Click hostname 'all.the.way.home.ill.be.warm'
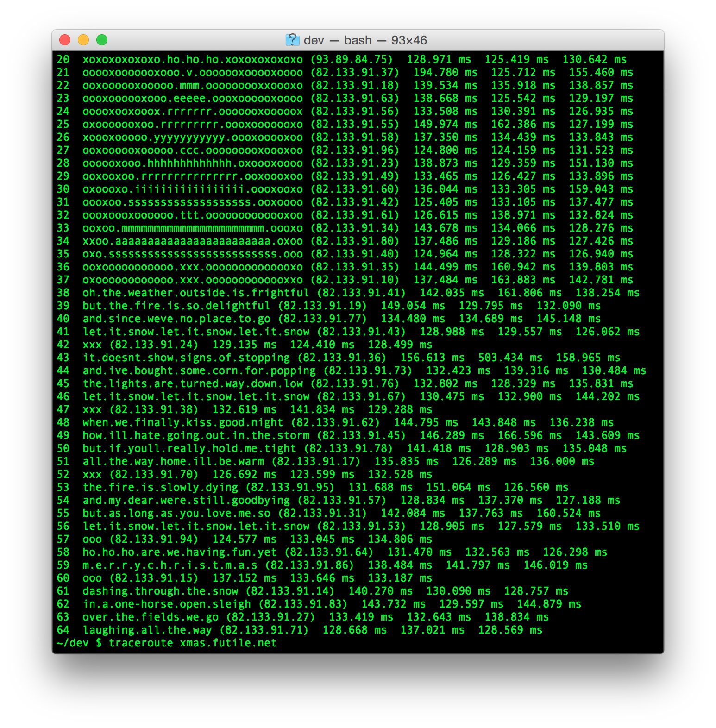The image size is (716, 728). pos(173,461)
